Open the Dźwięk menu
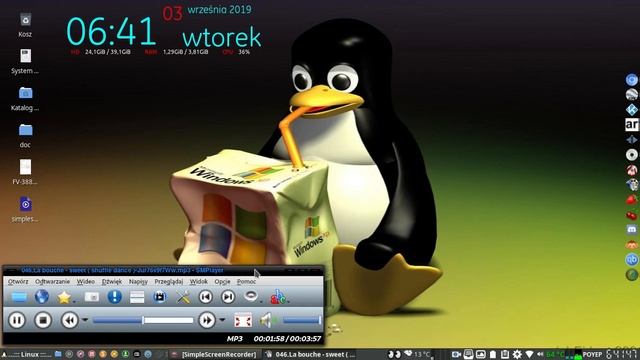This screenshot has width=640, height=360. tap(112, 282)
